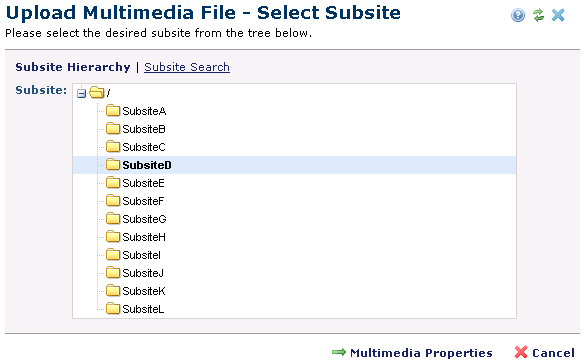Click the SubsiteH folder icon

(x=113, y=236)
